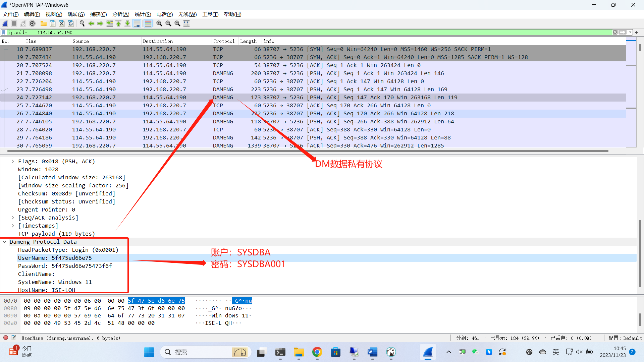Find a packet with magnifier icon
Image resolution: width=644 pixels, height=362 pixels.
pyautogui.click(x=82, y=23)
